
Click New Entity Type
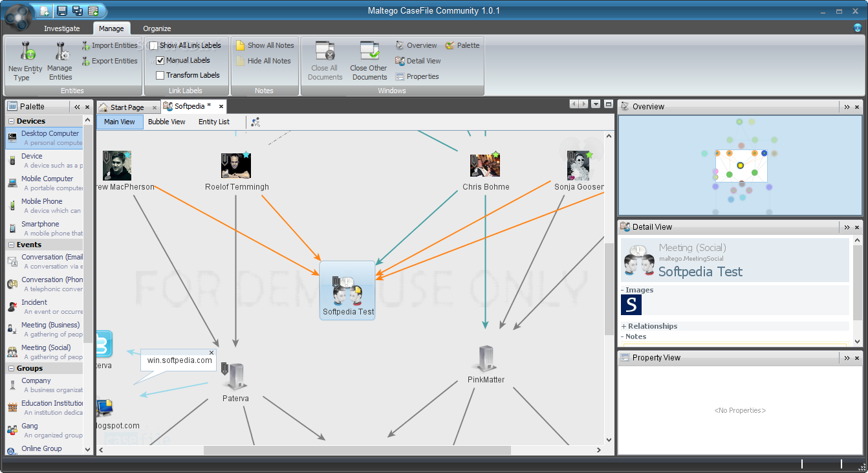pyautogui.click(x=25, y=61)
